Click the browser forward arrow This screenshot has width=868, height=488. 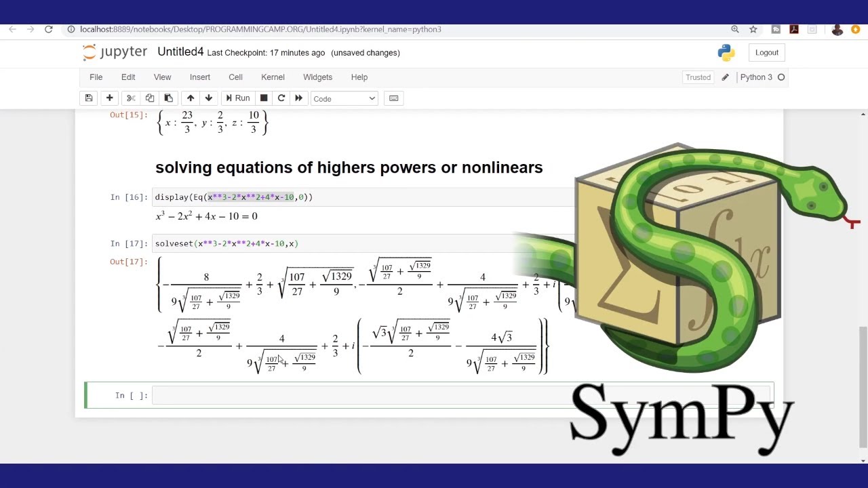pyautogui.click(x=31, y=29)
